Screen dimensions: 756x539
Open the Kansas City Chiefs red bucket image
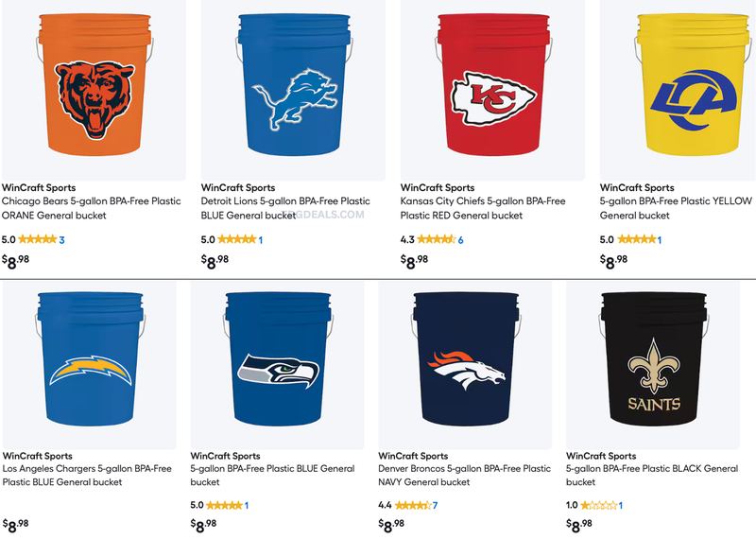492,90
